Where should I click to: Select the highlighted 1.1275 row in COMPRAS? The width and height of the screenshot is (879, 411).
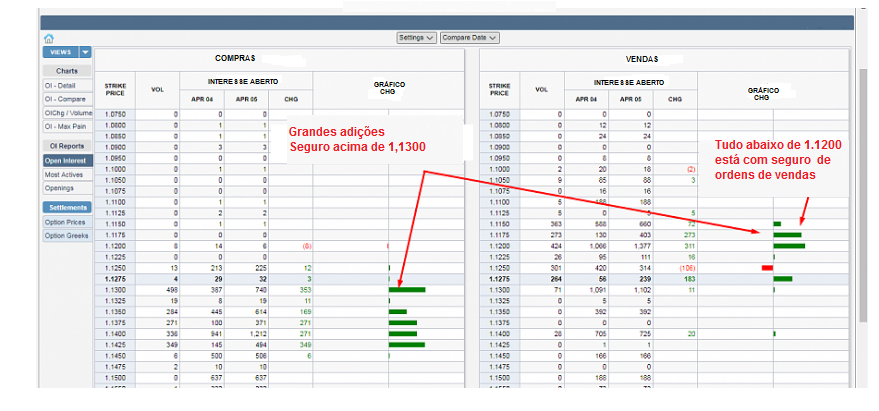[x=115, y=279]
